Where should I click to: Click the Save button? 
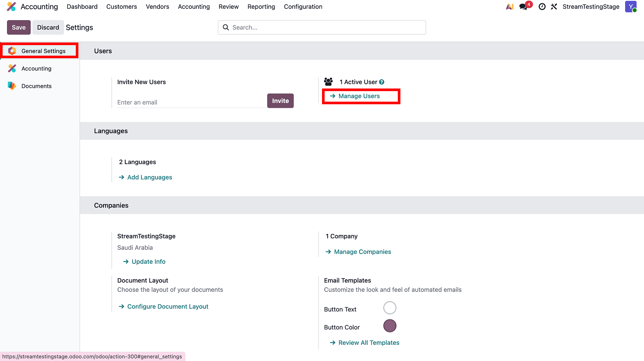point(19,27)
